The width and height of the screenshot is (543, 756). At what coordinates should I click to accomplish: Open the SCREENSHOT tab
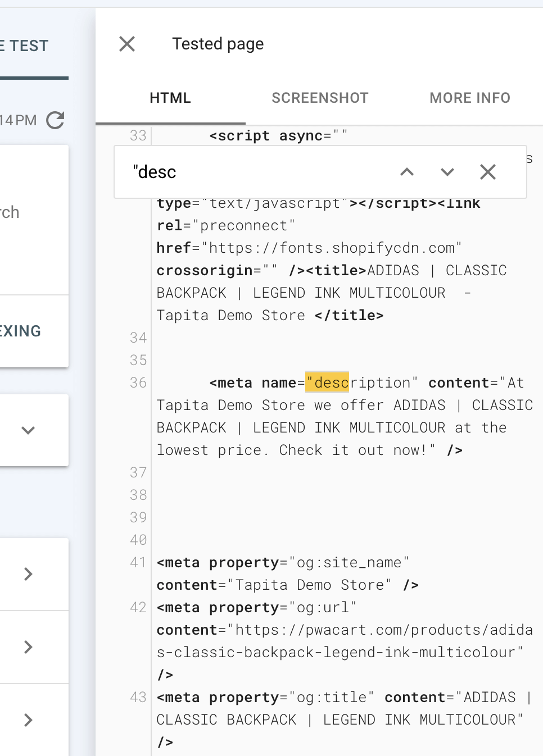320,98
